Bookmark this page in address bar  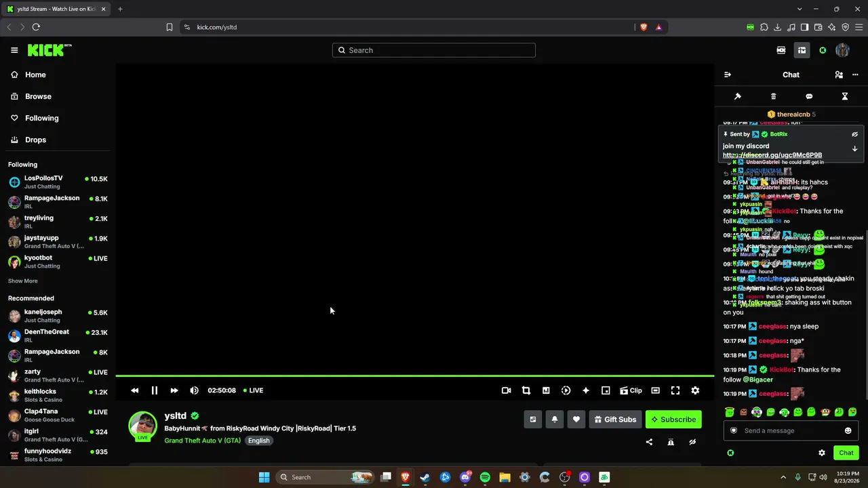pyautogui.click(x=170, y=27)
